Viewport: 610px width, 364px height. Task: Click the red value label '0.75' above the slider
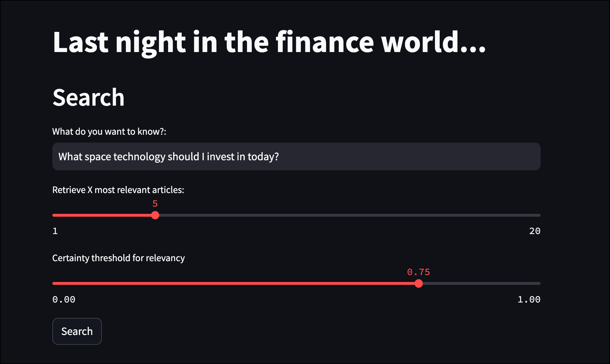coord(419,272)
